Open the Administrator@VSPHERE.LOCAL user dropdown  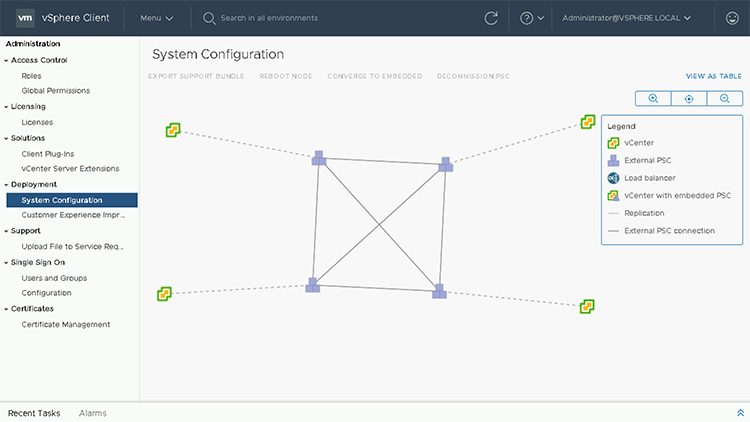tap(627, 18)
